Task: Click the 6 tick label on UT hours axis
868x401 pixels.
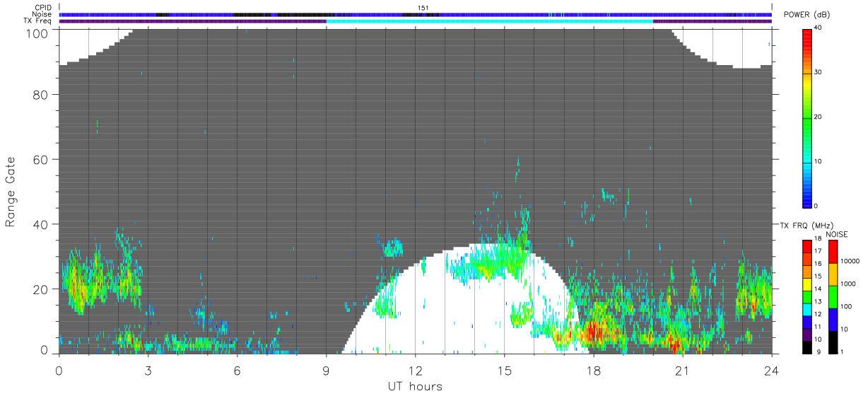Action: pos(237,371)
